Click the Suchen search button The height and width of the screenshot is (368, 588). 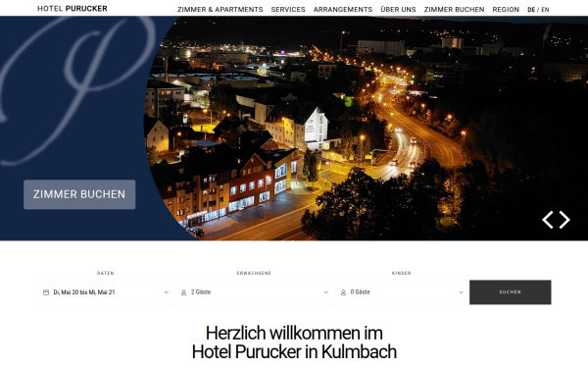[x=511, y=292]
